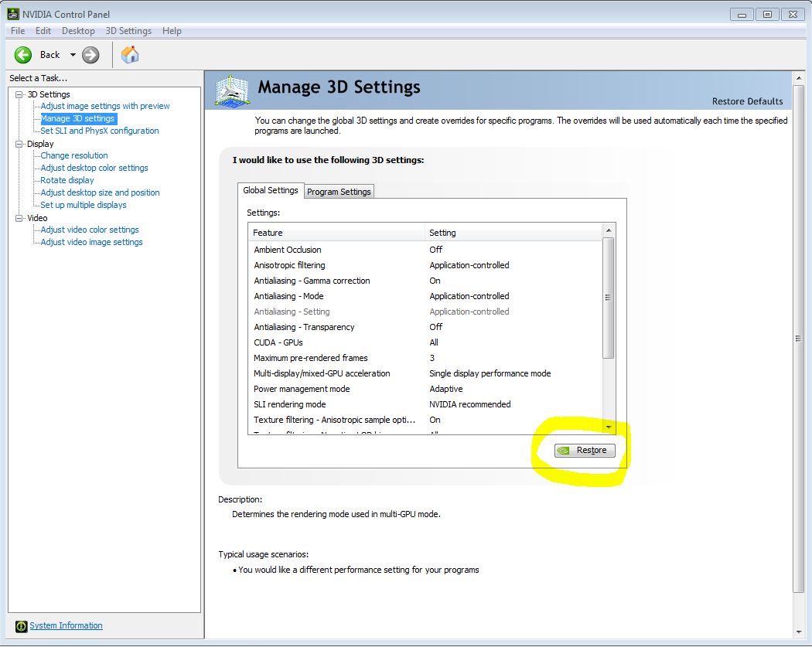Open Adjust desktop size and position
Image resolution: width=812 pixels, height=647 pixels.
[100, 192]
